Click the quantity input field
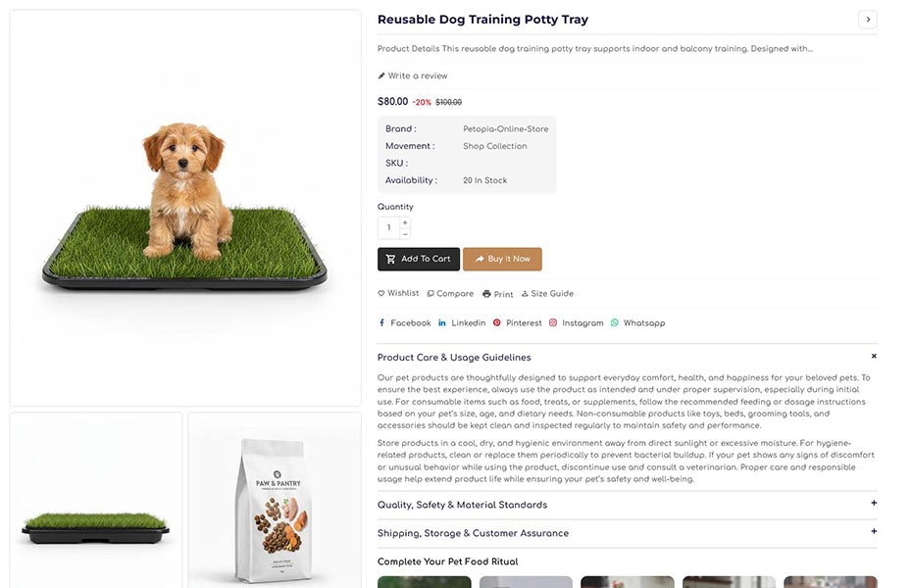This screenshot has height=588, width=912. click(x=388, y=228)
